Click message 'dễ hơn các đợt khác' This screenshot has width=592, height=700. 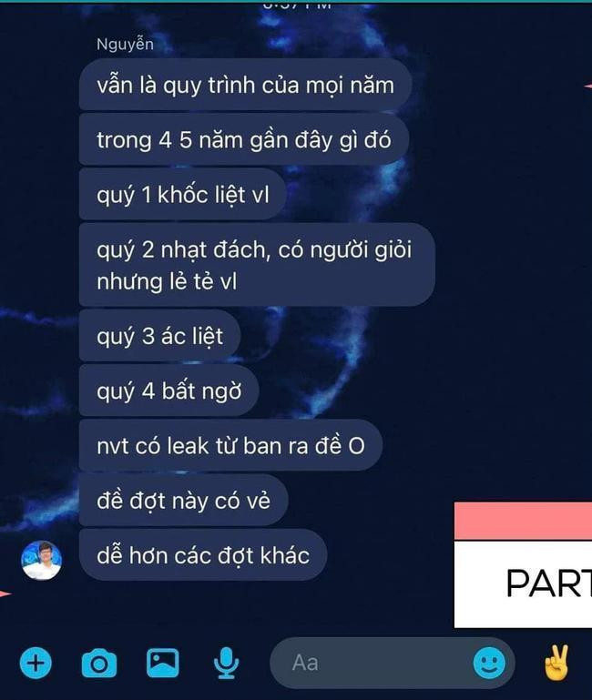pos(203,555)
